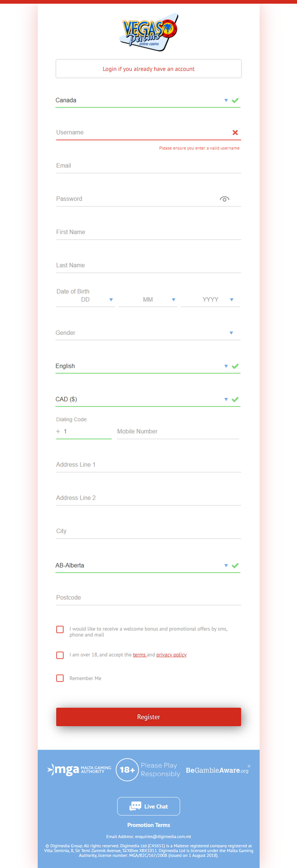Viewport: 297px width, 868px height.
Task: Focus the Email input field
Action: tap(148, 166)
